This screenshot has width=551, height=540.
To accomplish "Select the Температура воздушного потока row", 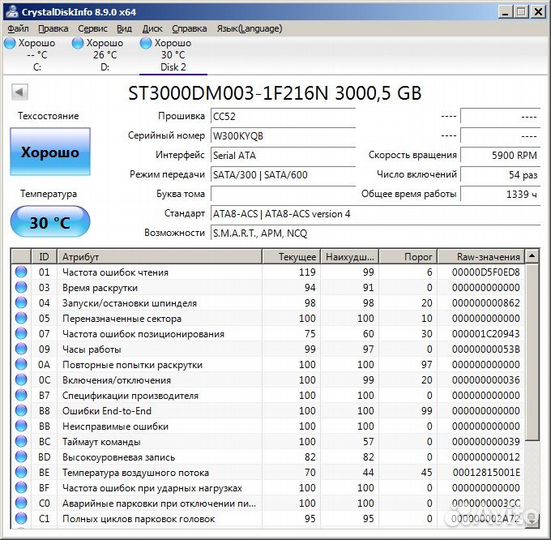I will pyautogui.click(x=268, y=472).
